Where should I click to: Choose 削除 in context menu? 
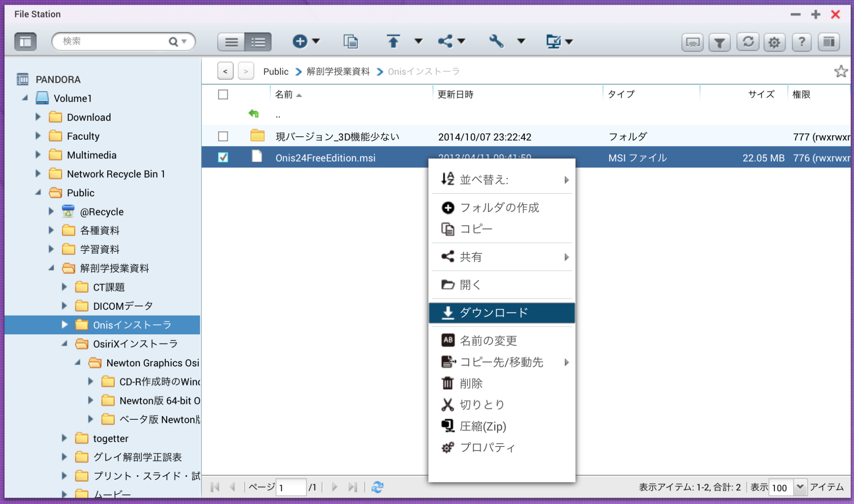click(502, 383)
